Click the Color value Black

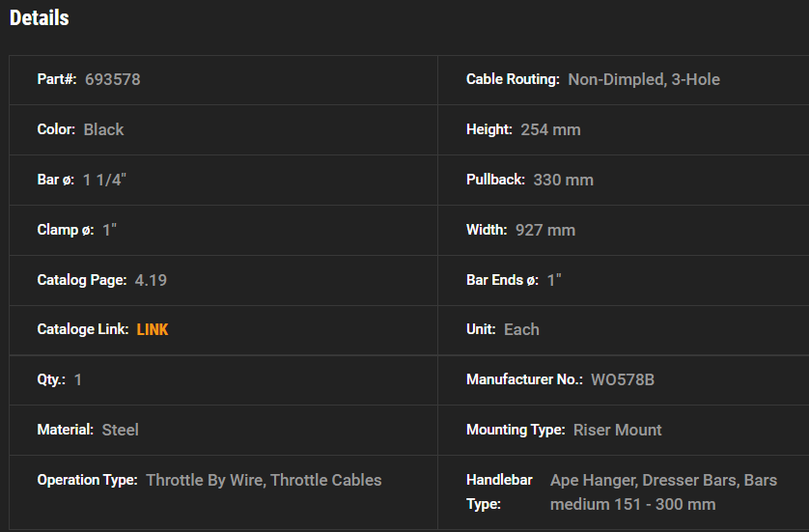click(103, 129)
